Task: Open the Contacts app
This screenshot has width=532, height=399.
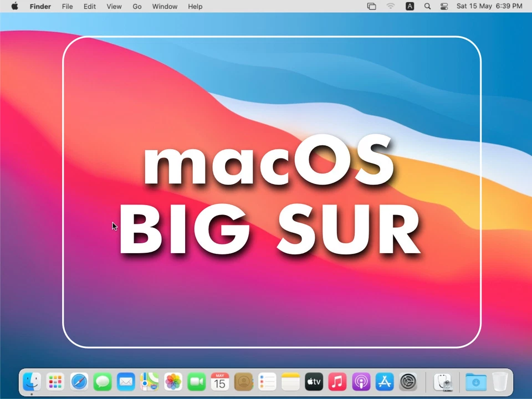Action: [243, 382]
